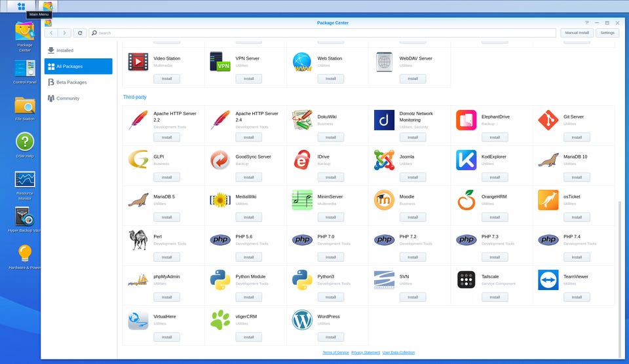Image resolution: width=629 pixels, height=364 pixels.
Task: Click the Git Server package icon
Action: (548, 120)
